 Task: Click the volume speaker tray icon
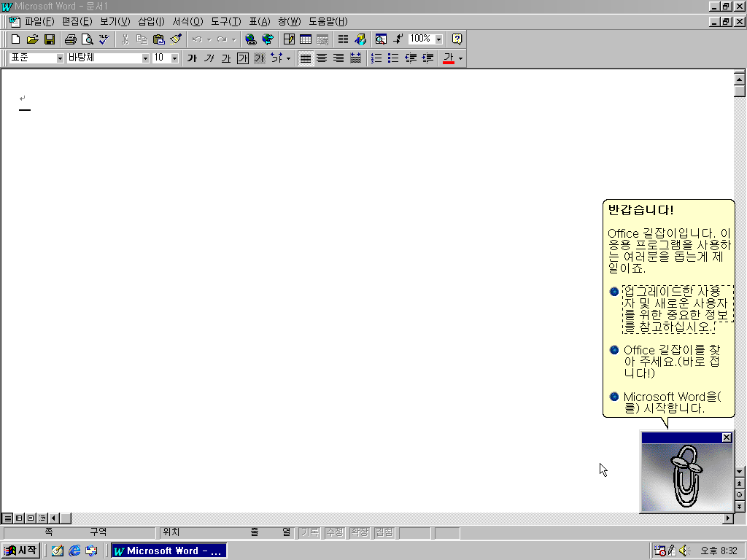(x=684, y=551)
